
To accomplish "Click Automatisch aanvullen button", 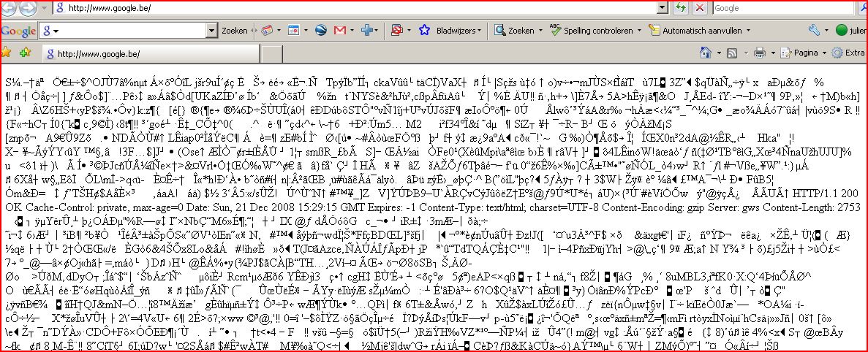I will (x=697, y=31).
